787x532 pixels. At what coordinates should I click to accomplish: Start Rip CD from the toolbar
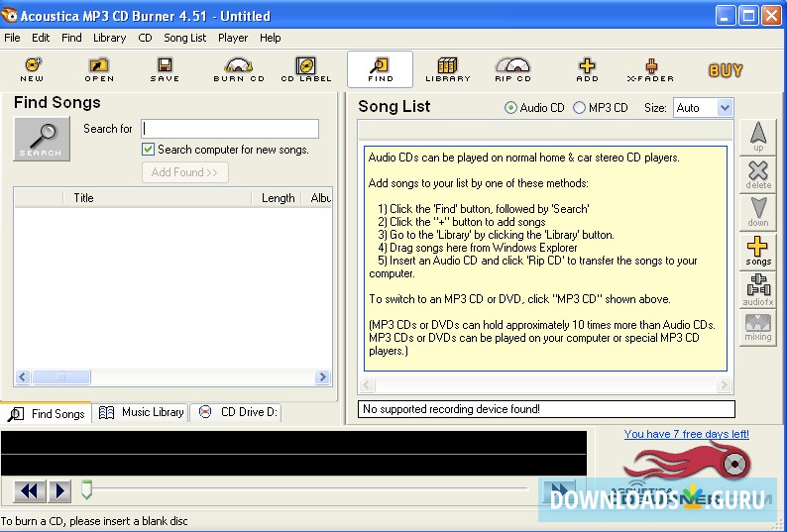[x=512, y=69]
